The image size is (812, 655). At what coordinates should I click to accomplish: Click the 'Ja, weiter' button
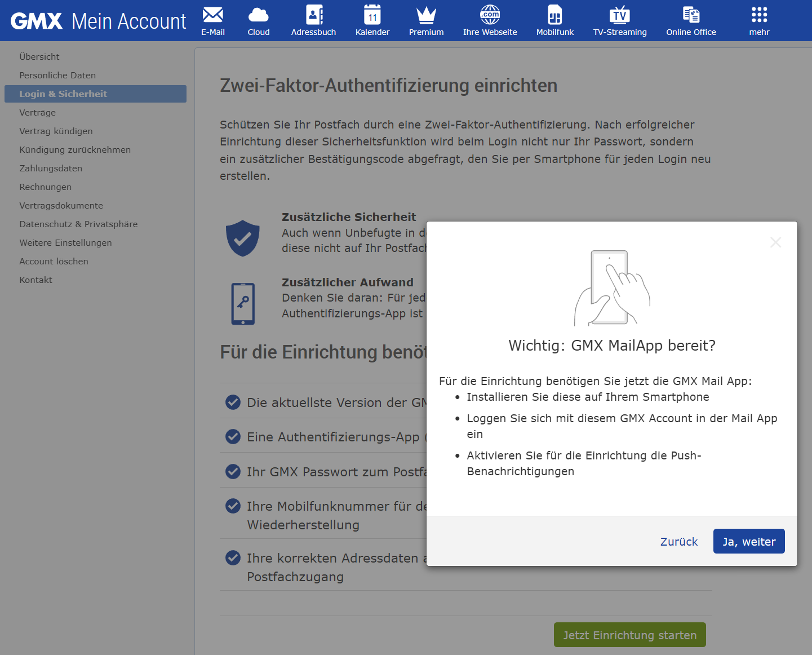(749, 541)
